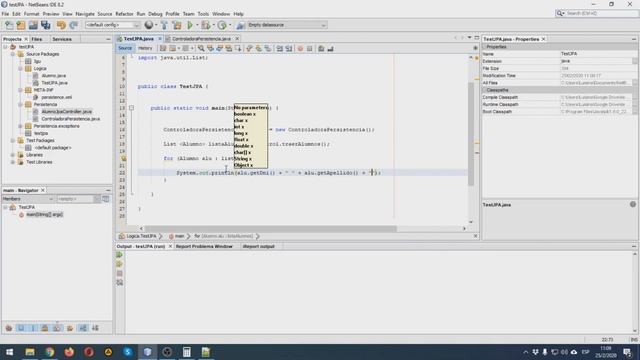
Task: Click the Debug Project toolbar icon
Action: pyautogui.click(x=206, y=25)
